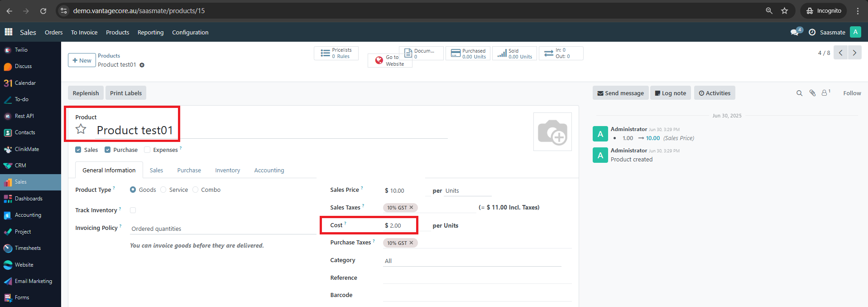Switch to the Inventory tab
This screenshot has height=307, width=868.
(227, 171)
